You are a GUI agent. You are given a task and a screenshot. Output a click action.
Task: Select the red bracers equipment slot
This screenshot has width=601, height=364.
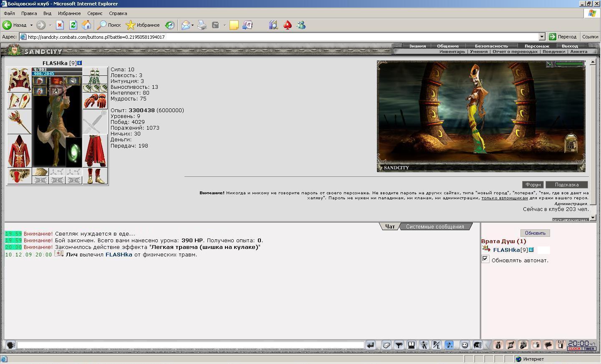coord(19,100)
